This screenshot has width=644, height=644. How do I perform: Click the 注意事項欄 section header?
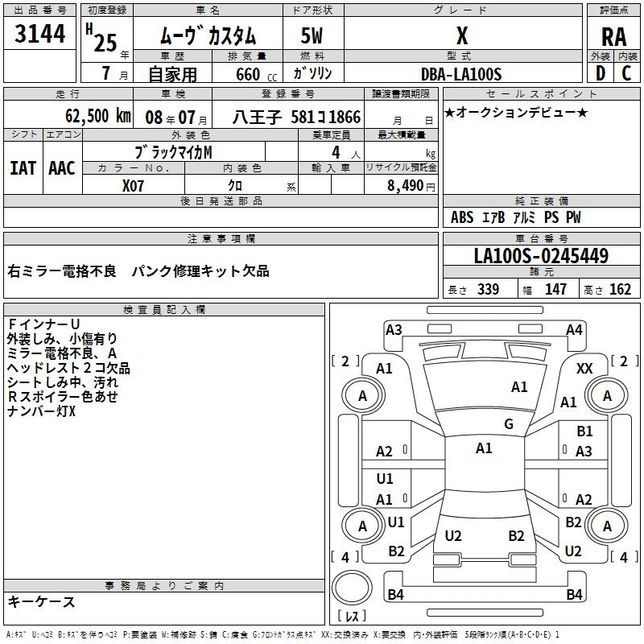pyautogui.click(x=221, y=238)
